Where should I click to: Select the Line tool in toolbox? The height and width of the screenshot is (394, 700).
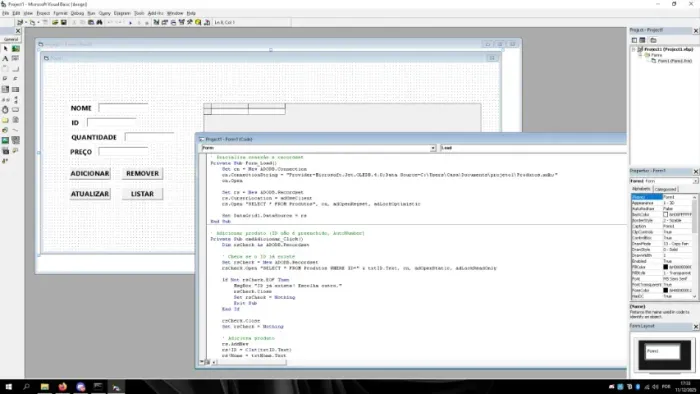pyautogui.click(x=16, y=130)
